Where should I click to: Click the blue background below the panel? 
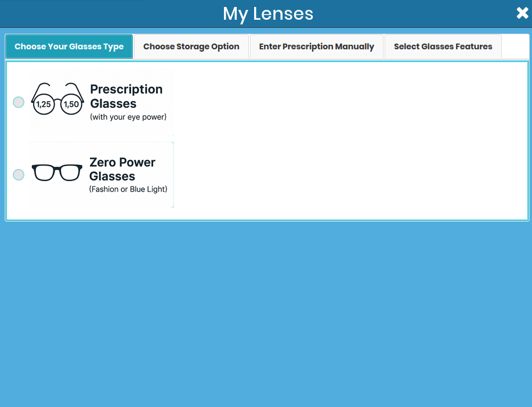pos(266,314)
